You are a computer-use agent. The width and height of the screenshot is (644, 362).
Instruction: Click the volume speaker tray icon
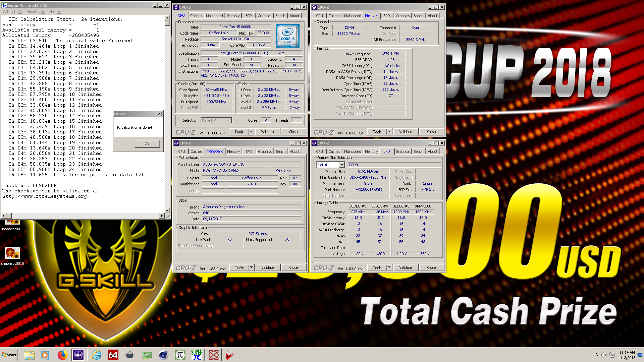click(604, 355)
